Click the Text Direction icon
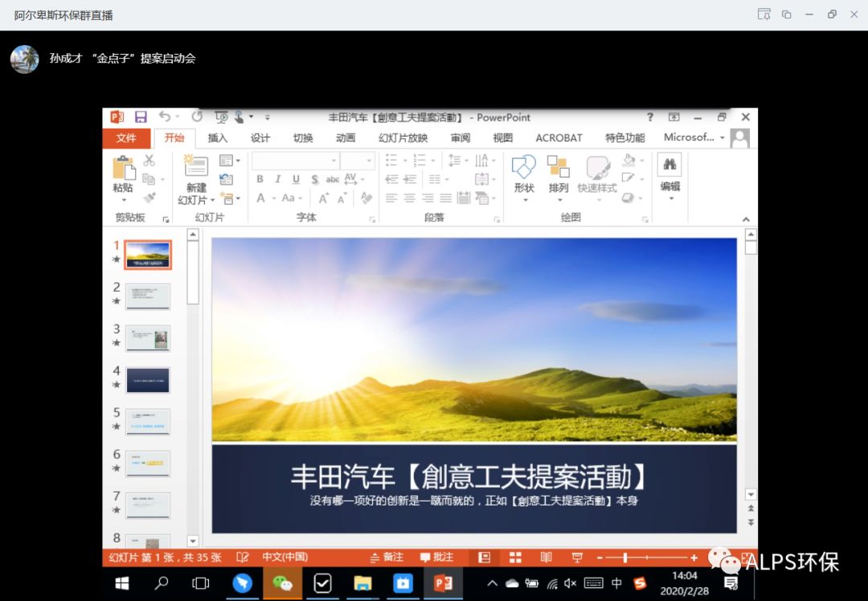The width and height of the screenshot is (868, 601). pyautogui.click(x=481, y=161)
